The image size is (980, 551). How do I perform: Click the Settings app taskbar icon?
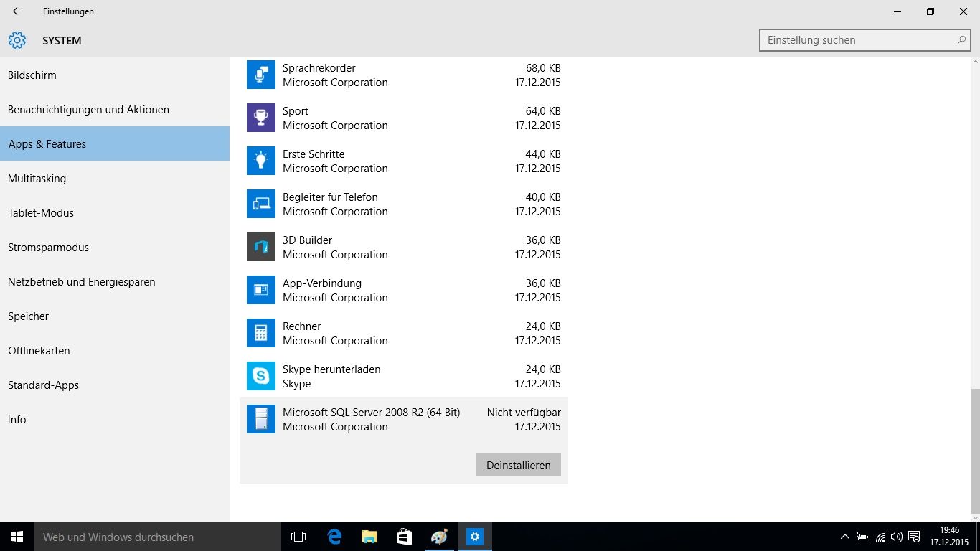[475, 537]
